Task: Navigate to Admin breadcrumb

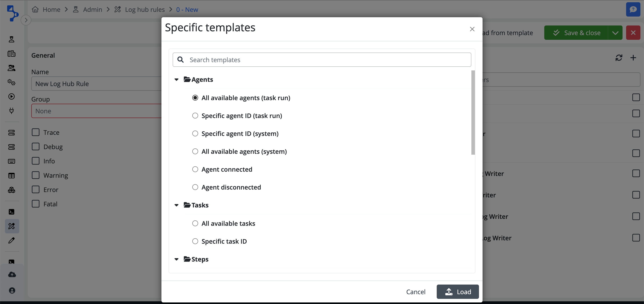Action: (92, 9)
